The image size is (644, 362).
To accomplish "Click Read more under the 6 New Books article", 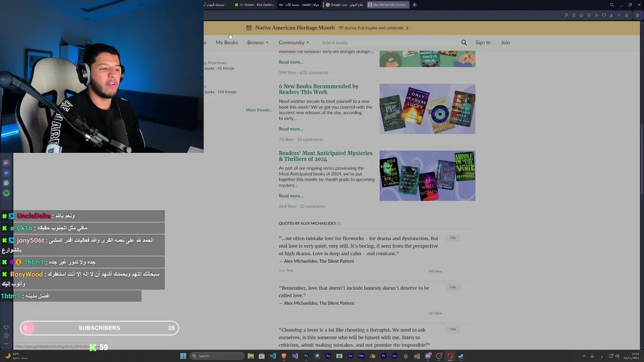I will pyautogui.click(x=291, y=129).
